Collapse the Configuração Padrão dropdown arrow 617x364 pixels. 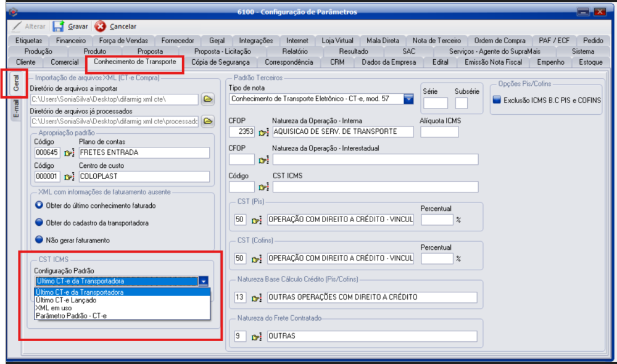tap(203, 281)
